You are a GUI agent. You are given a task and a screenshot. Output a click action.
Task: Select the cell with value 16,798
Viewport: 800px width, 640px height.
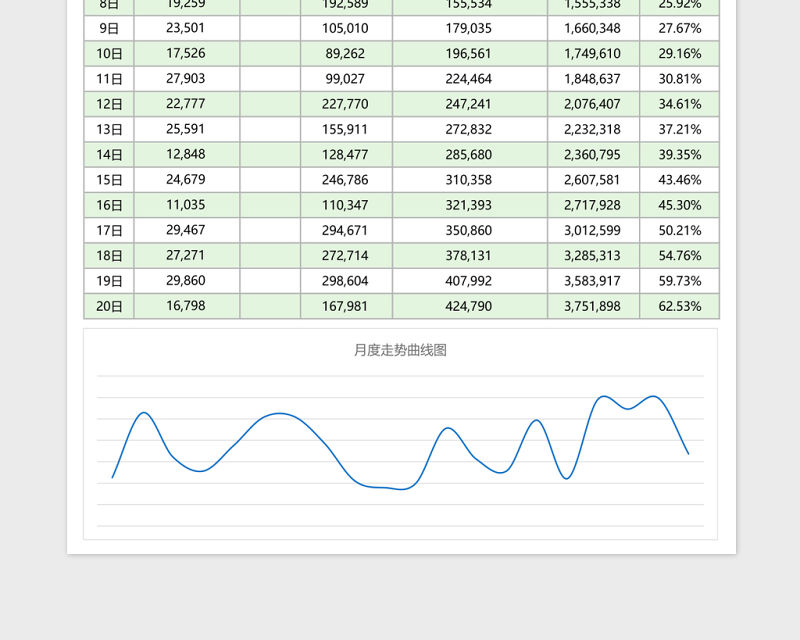click(186, 306)
